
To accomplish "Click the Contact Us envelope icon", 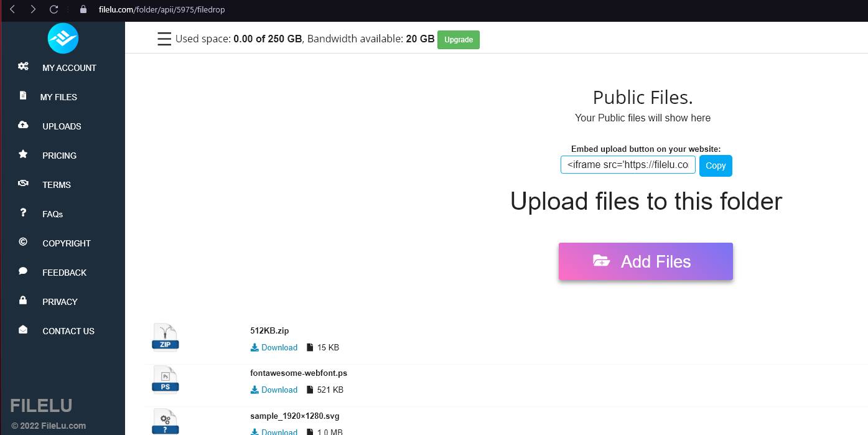I will point(23,330).
